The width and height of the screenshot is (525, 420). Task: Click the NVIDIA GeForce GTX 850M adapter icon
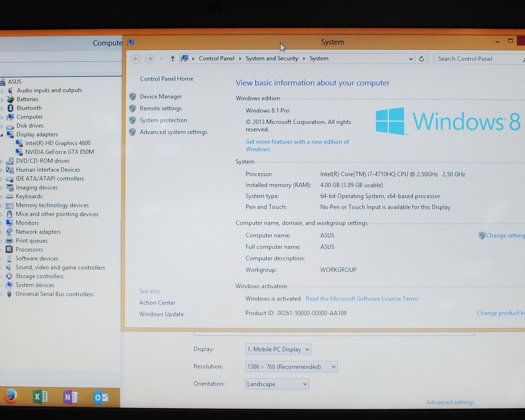tap(19, 152)
